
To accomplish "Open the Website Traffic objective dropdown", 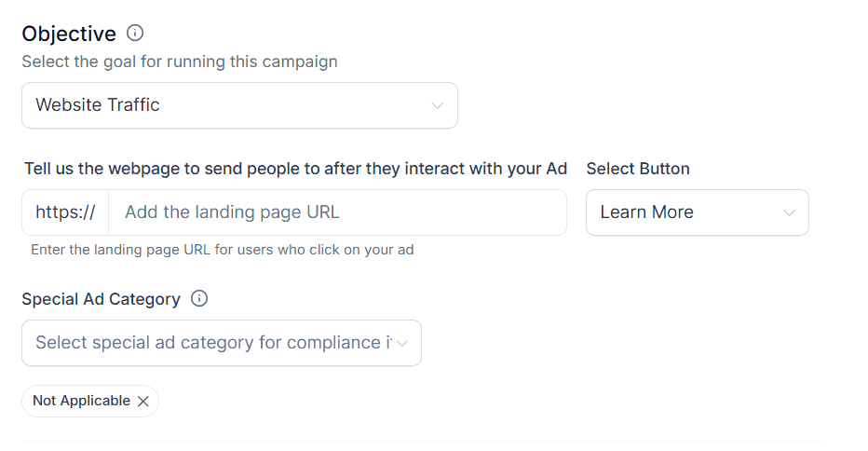I will [x=239, y=105].
